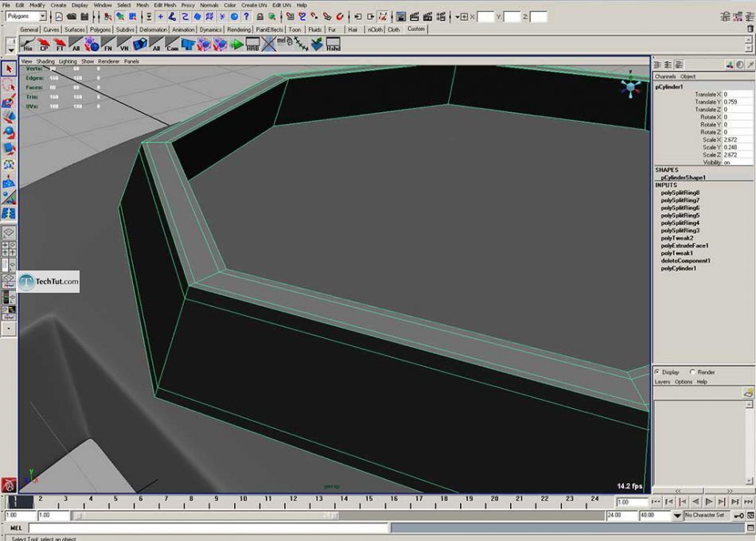
Task: Select the arrow Select tool in toolbox
Action: coord(9,69)
